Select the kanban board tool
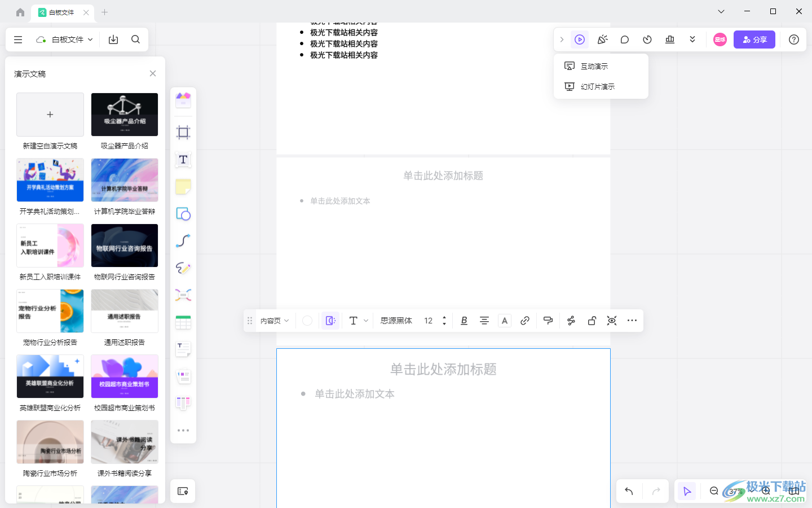Screen dimensions: 812x508 pyautogui.click(x=183, y=403)
